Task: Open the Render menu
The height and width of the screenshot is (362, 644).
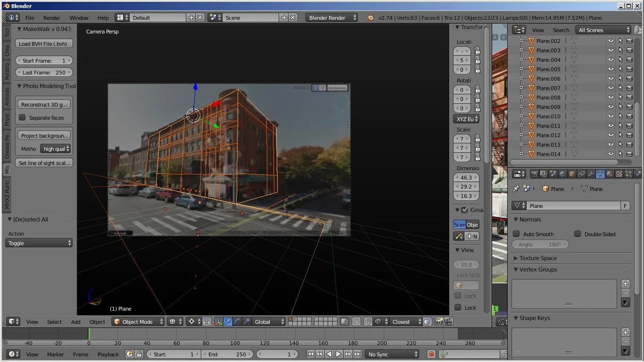Action: (x=51, y=18)
